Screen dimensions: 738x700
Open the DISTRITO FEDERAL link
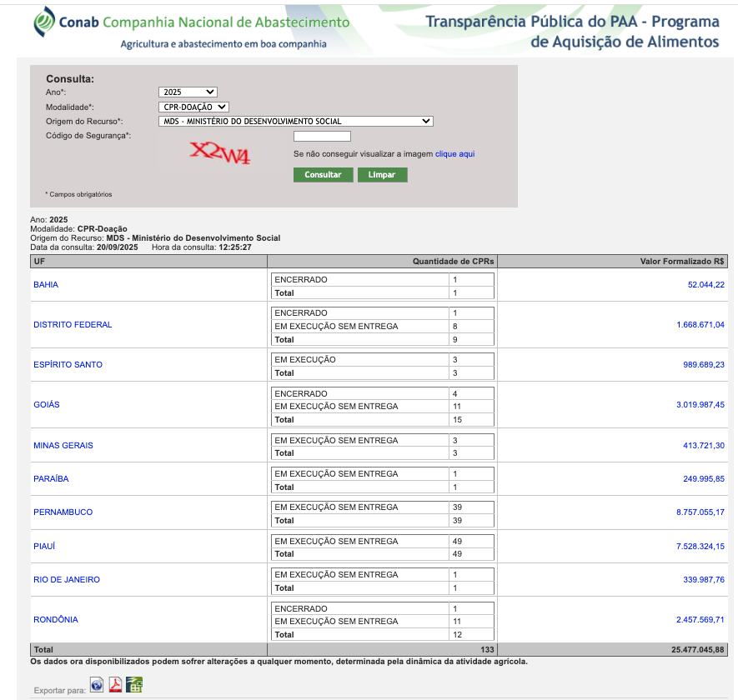click(73, 325)
